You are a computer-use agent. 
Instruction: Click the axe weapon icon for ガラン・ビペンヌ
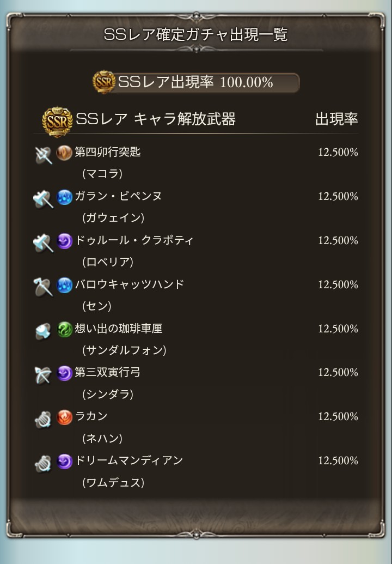pyautogui.click(x=43, y=199)
